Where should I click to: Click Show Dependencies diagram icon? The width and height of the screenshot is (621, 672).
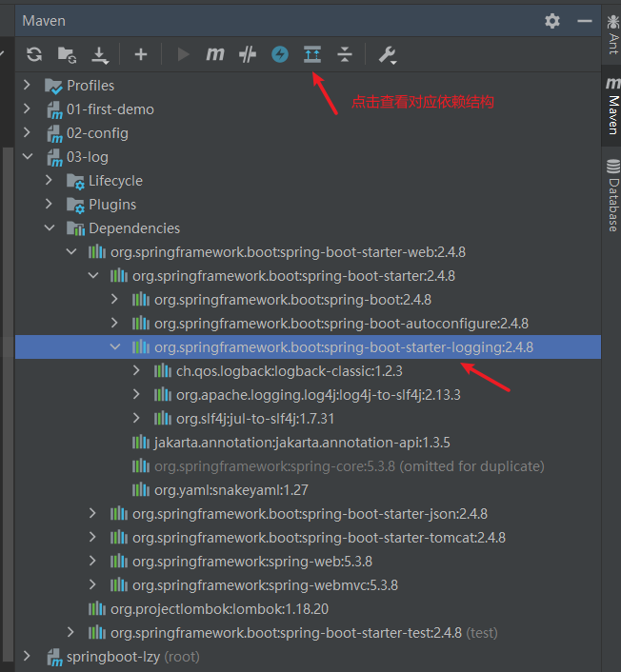tap(312, 54)
